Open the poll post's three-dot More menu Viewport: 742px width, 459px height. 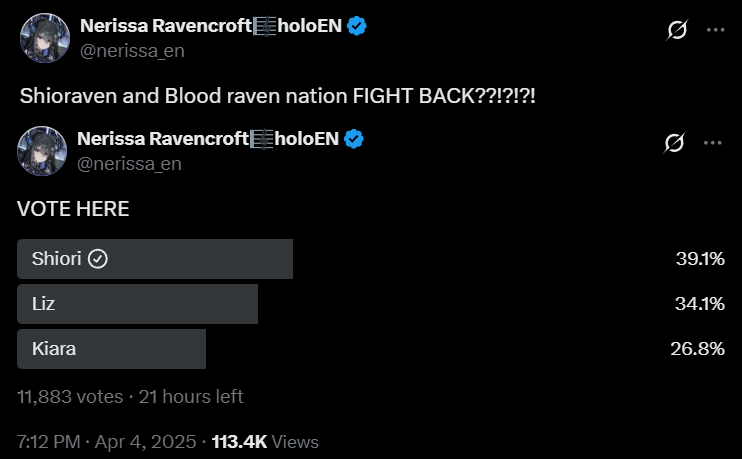click(x=712, y=143)
